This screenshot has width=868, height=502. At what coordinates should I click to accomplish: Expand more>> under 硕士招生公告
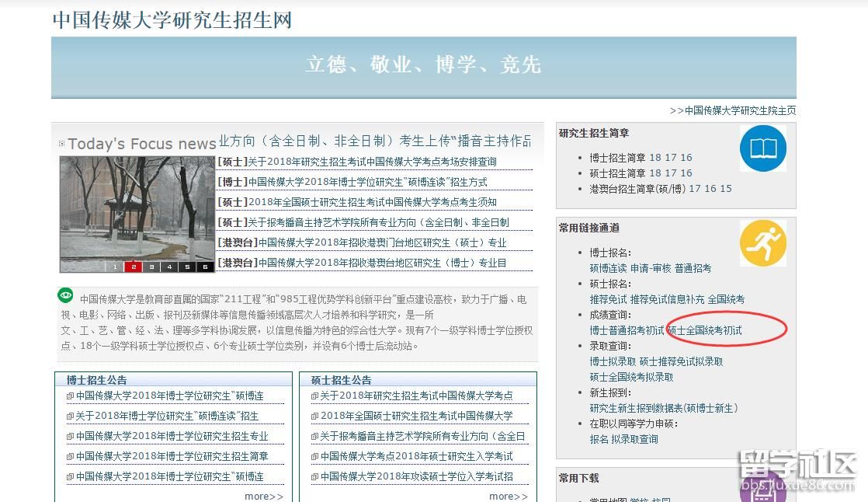click(x=508, y=496)
